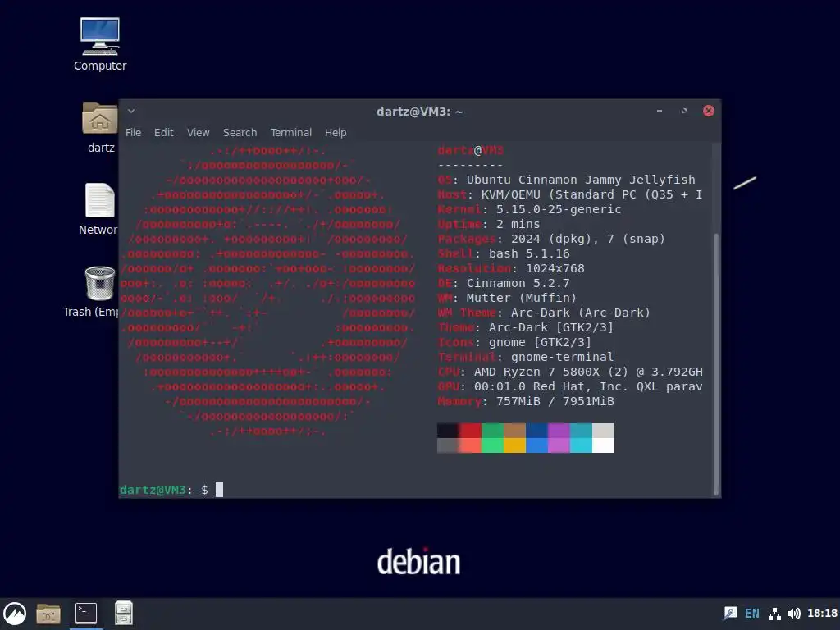Click the 'bash 5.1.16' shell text

point(529,254)
